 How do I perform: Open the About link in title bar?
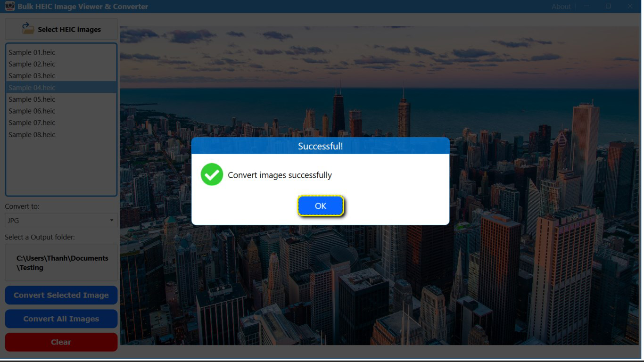coord(561,7)
